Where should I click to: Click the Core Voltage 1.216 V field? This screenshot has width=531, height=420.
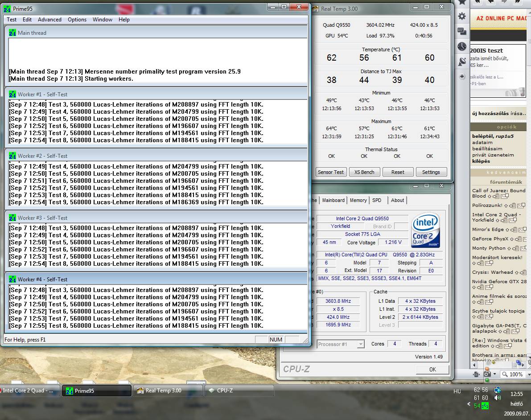pyautogui.click(x=393, y=243)
